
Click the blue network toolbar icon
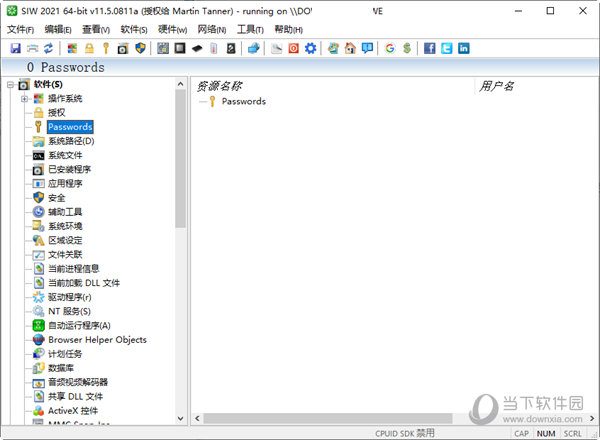coord(254,48)
